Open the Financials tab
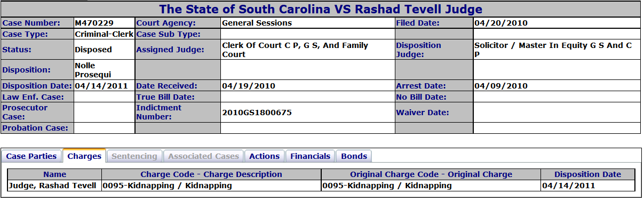644x201 pixels. pos(310,156)
